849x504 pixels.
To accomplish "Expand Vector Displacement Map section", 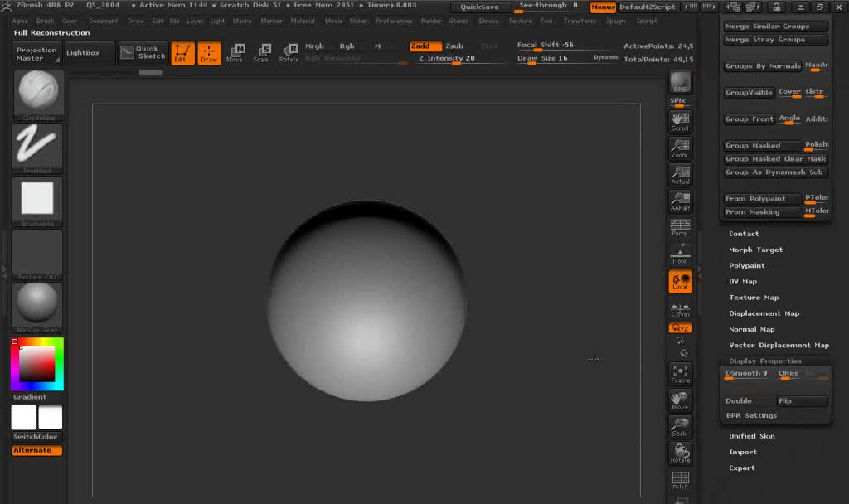I will [x=779, y=346].
